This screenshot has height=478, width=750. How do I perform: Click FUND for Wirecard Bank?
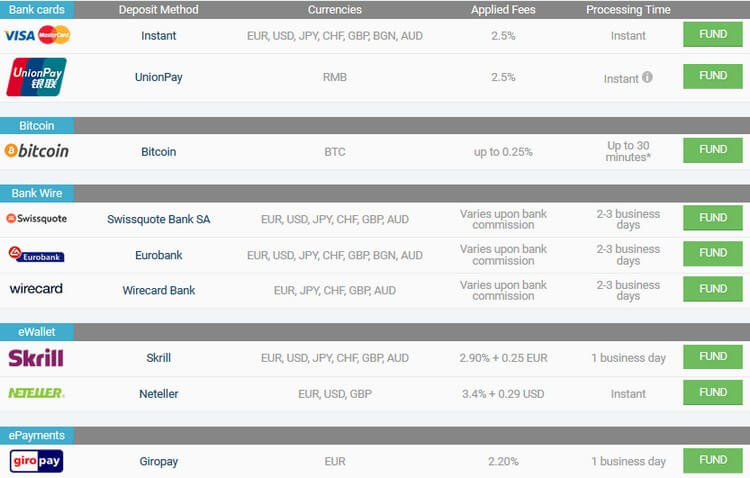tap(713, 289)
